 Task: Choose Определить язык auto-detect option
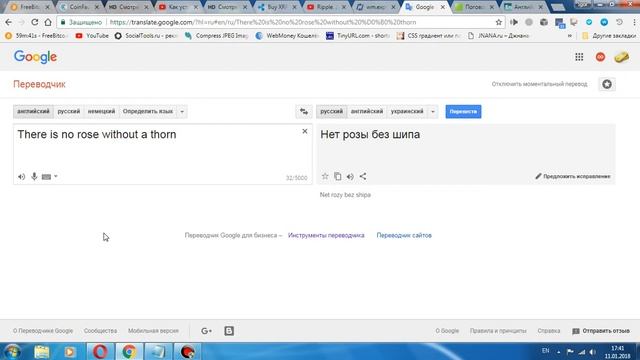point(148,111)
